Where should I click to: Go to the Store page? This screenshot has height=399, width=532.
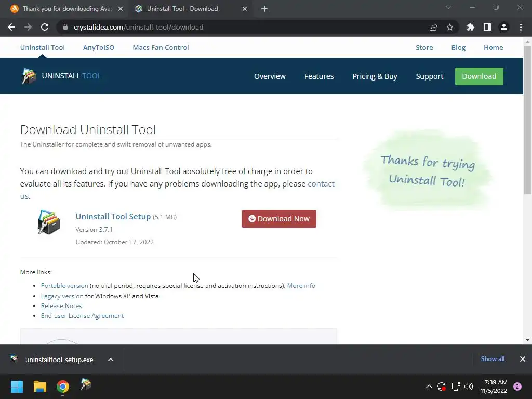(424, 47)
